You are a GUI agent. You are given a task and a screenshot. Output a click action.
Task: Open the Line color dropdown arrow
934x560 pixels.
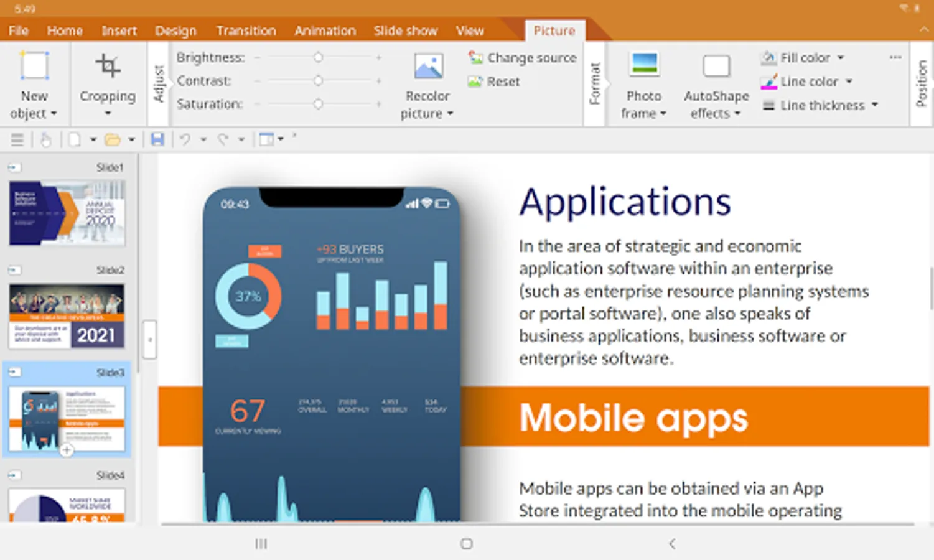(x=849, y=82)
